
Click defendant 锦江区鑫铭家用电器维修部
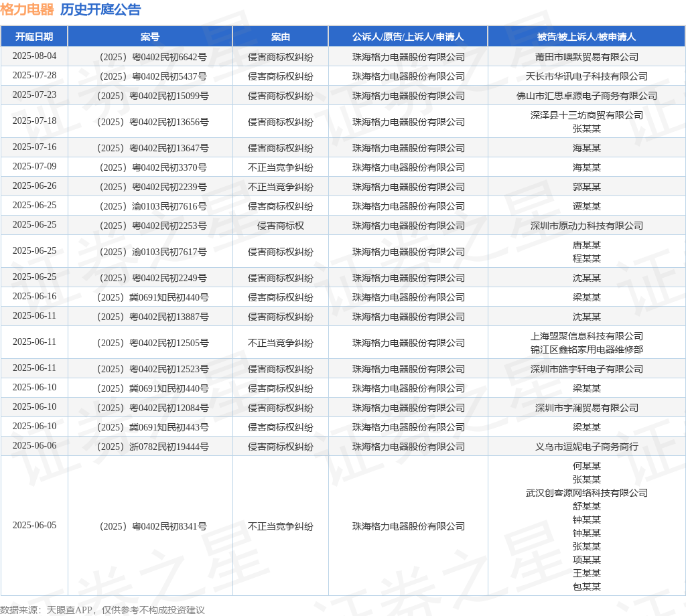pyautogui.click(x=586, y=350)
